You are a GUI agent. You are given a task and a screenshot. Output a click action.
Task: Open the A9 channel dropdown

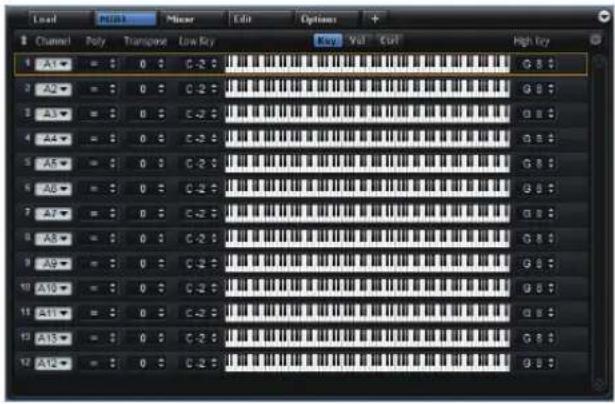[53, 264]
